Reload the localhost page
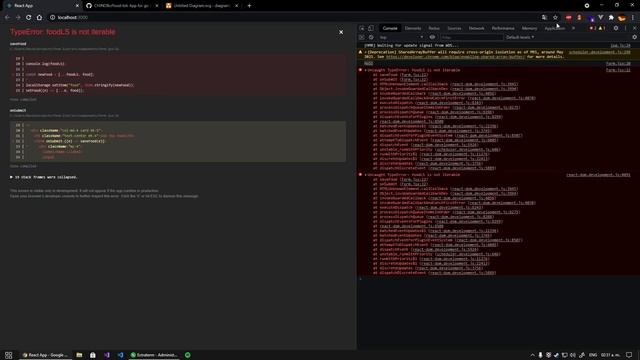The height and width of the screenshot is (360, 640). pyautogui.click(x=29, y=18)
